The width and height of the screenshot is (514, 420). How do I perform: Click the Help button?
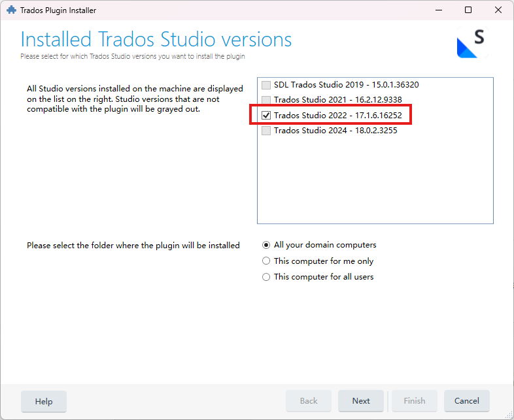[44, 401]
